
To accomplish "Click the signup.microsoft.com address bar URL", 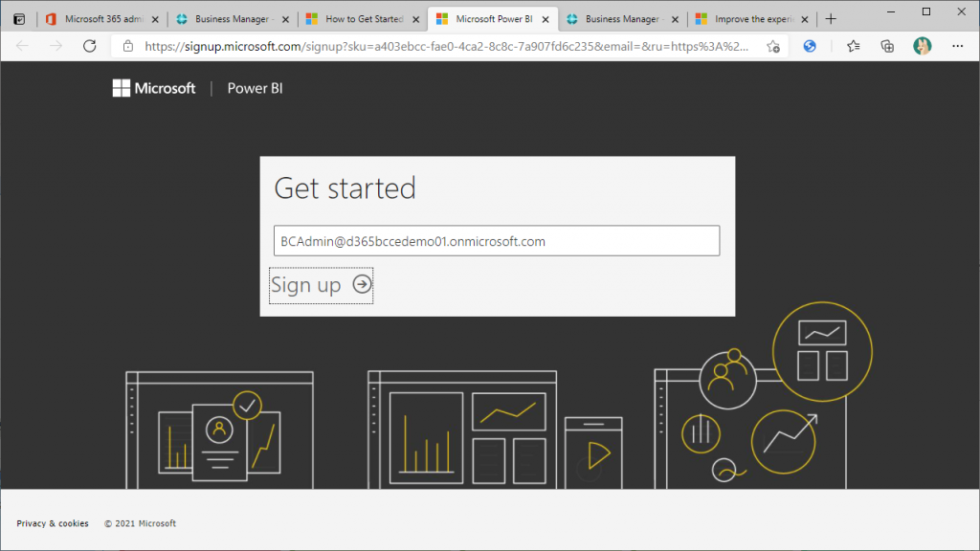I will pos(446,46).
